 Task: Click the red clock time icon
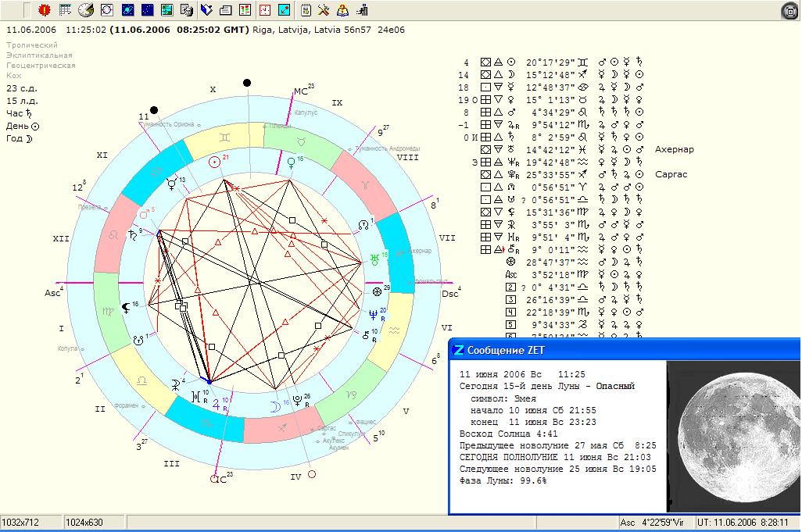click(x=265, y=10)
